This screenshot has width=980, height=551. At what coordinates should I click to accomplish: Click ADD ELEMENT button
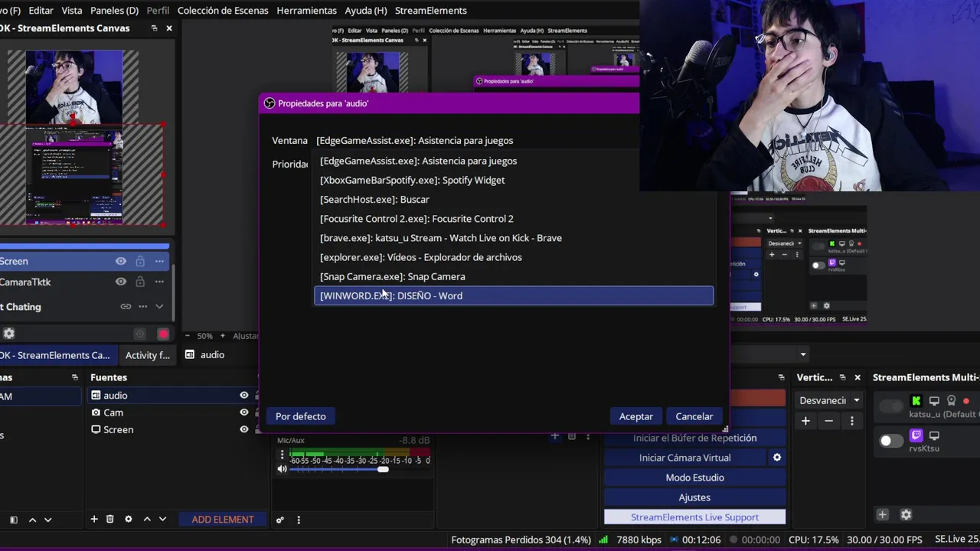223,520
